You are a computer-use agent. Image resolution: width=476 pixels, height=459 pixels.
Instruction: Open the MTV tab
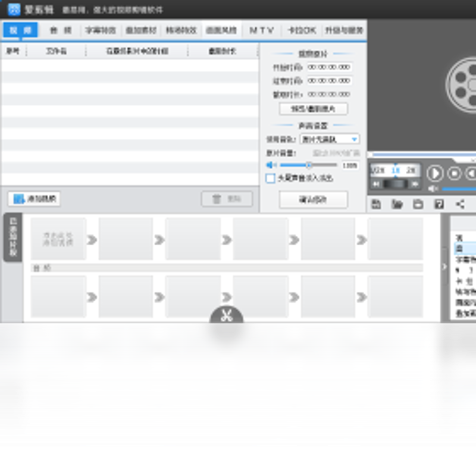[x=262, y=30]
